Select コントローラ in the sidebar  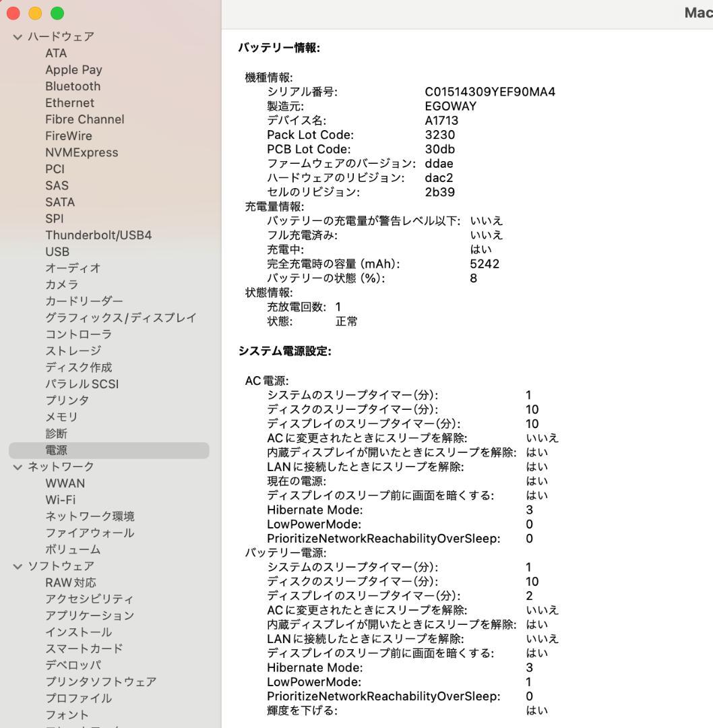click(x=78, y=334)
